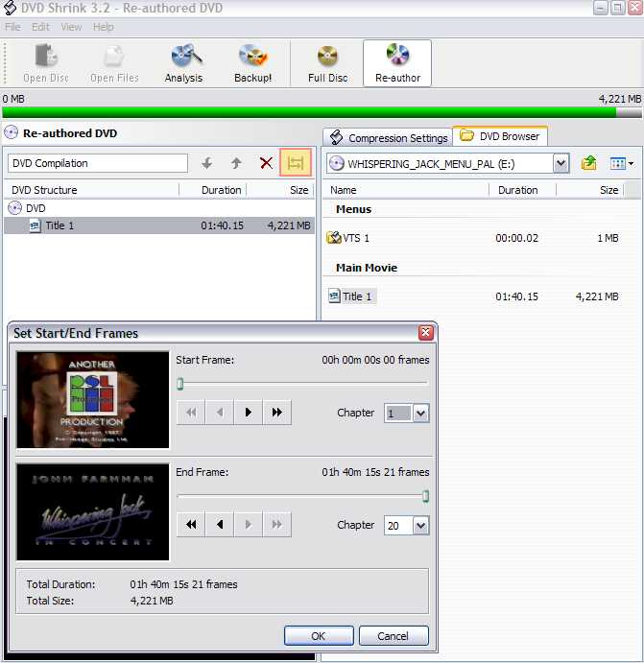Screen dimensions: 644x663
Task: Click Cancel in Set Start/End Frames
Action: point(394,636)
